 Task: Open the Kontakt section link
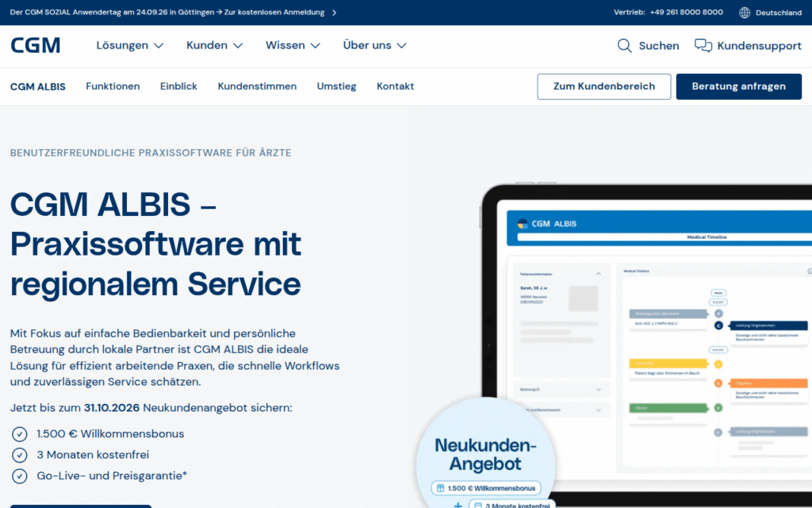(395, 87)
